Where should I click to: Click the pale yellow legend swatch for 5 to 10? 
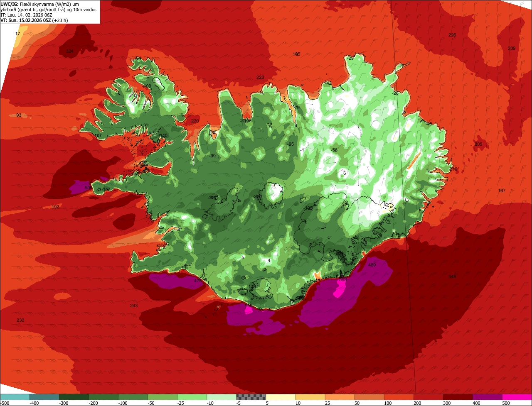point(281,397)
